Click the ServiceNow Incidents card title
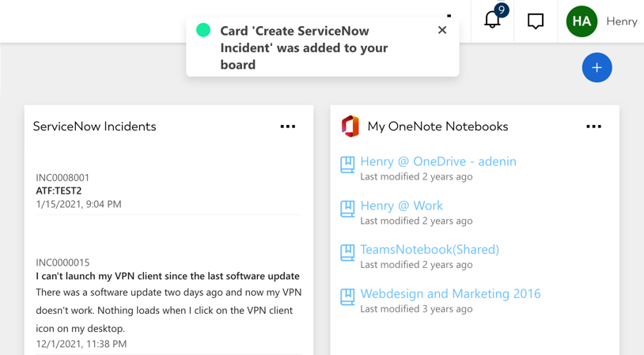The height and width of the screenshot is (355, 644). coord(94,127)
